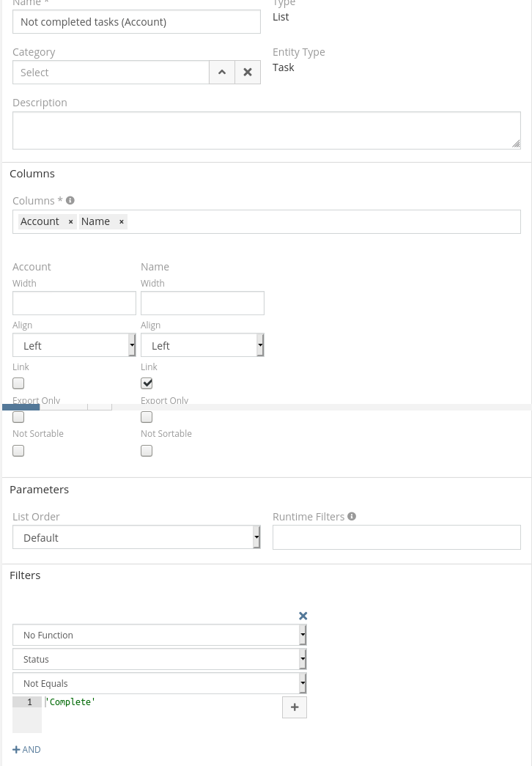
Task: Delete the Status filter with X icon
Action: 303,616
